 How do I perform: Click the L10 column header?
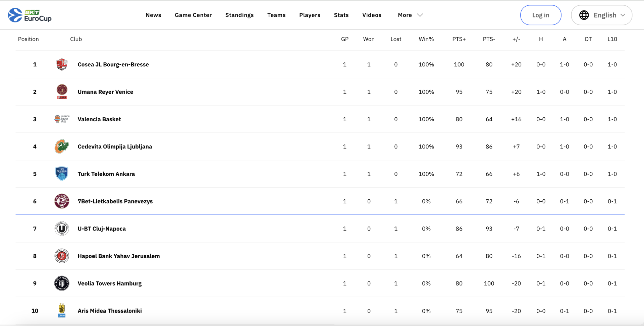[x=612, y=39]
